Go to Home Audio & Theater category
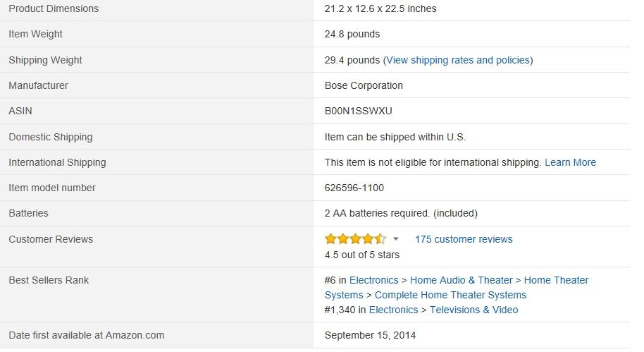644x352 pixels. [x=461, y=280]
